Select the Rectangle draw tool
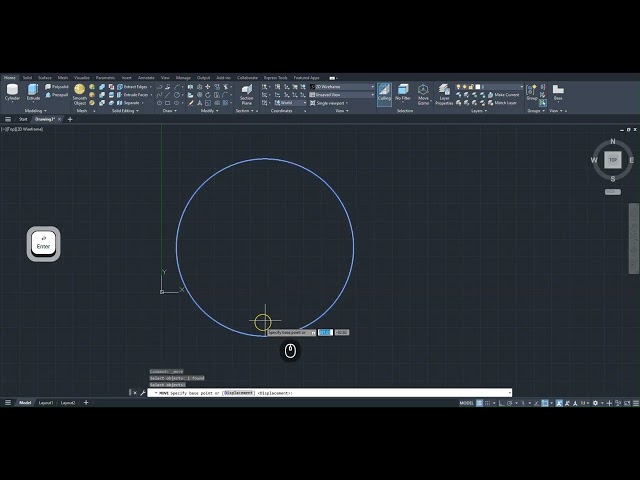The width and height of the screenshot is (640, 480). (x=168, y=103)
